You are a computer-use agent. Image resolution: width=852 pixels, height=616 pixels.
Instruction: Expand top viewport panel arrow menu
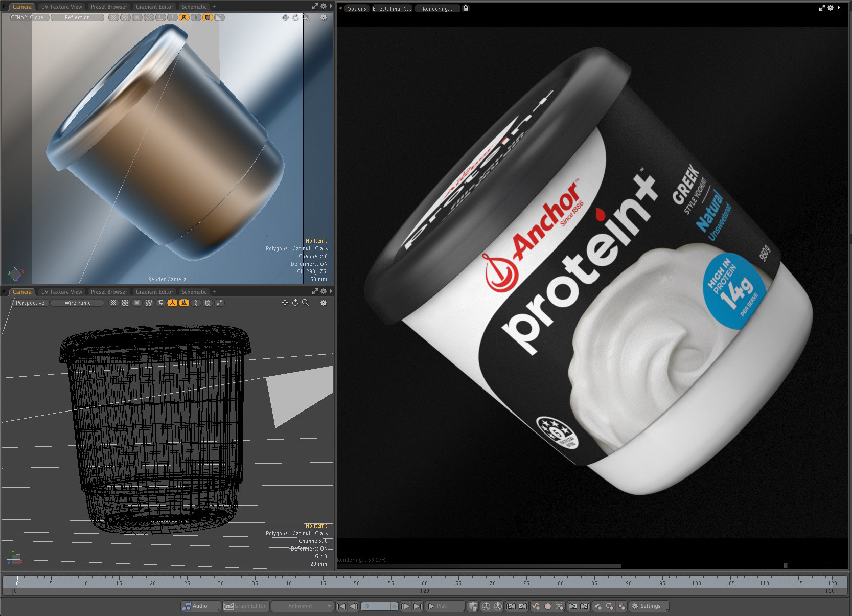coord(331,6)
